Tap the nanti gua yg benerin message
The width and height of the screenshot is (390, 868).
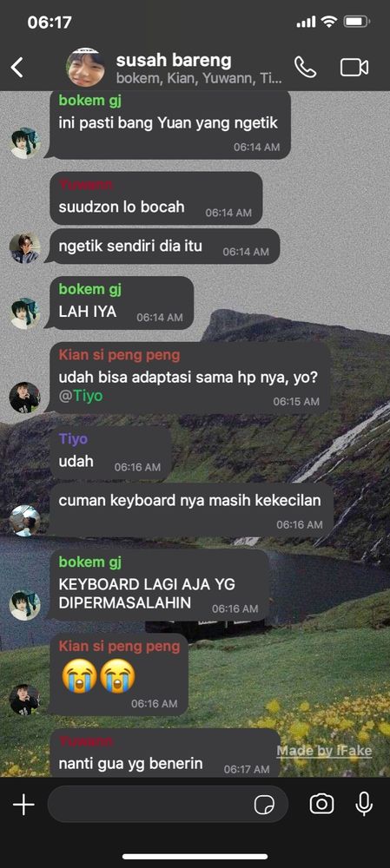pyautogui.click(x=165, y=753)
